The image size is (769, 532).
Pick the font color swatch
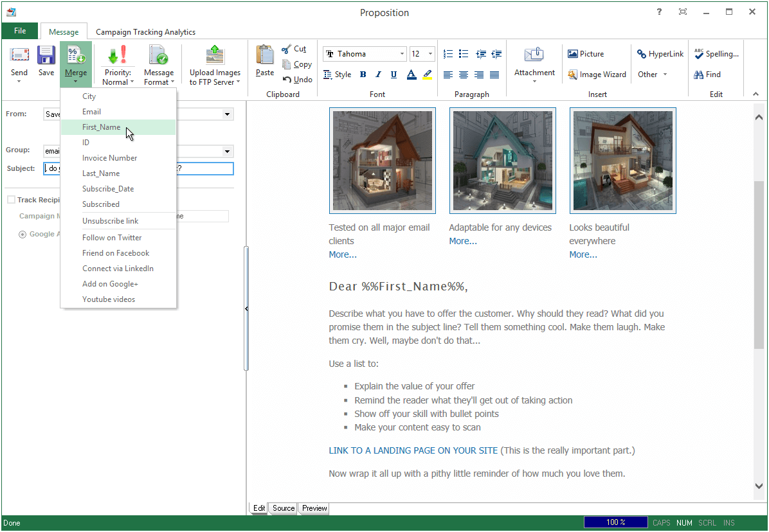click(412, 75)
